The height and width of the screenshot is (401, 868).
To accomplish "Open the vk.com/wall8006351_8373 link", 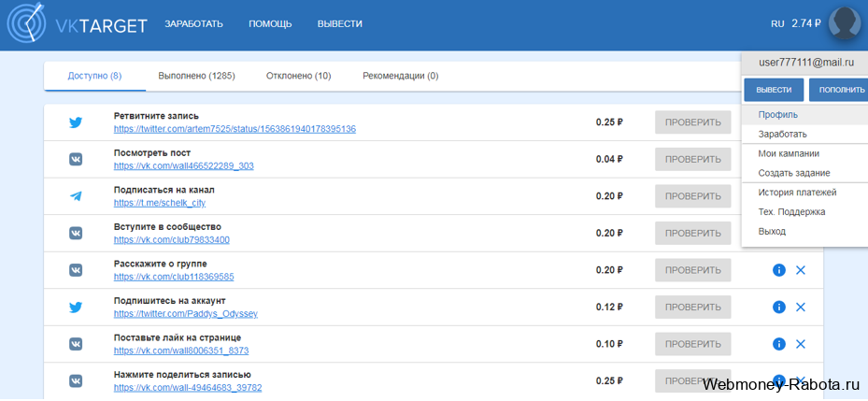I will tap(181, 351).
